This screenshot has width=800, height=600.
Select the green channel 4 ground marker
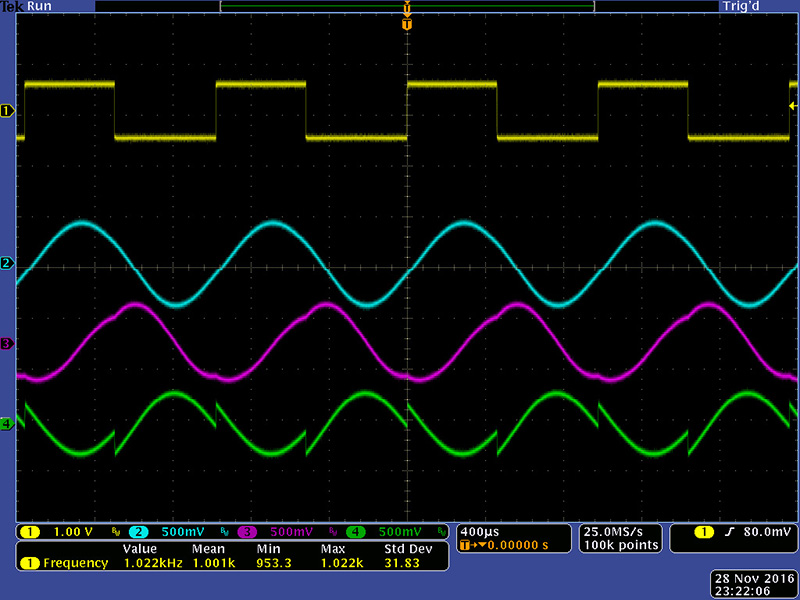7,424
